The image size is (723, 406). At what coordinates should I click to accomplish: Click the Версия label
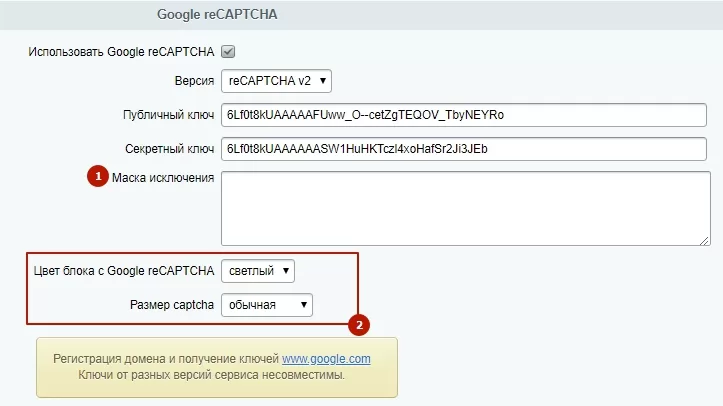[x=194, y=81]
